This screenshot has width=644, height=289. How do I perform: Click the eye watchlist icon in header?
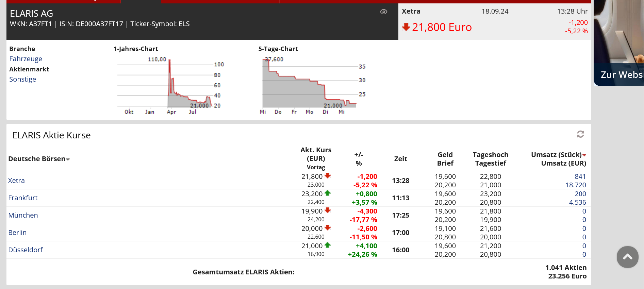pyautogui.click(x=383, y=12)
